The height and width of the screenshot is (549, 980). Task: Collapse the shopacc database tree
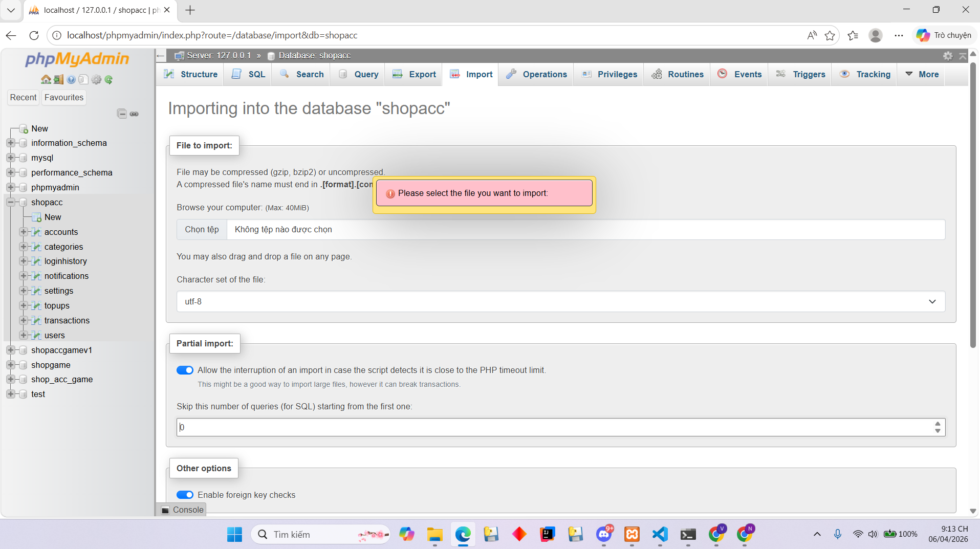10,202
